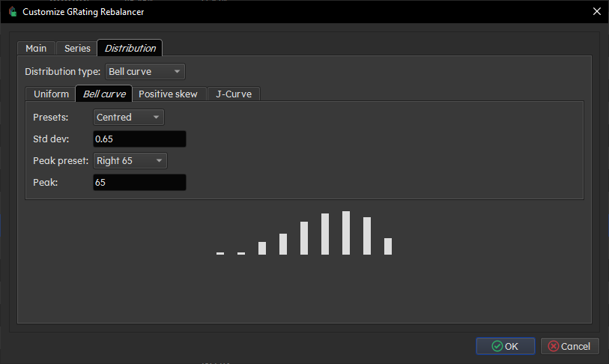Expand the Presets dropdown showing Centred
609x364 pixels.
[129, 117]
